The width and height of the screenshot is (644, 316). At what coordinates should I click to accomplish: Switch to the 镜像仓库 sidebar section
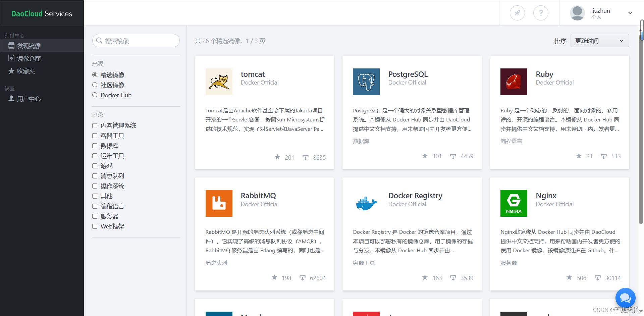[x=29, y=58]
